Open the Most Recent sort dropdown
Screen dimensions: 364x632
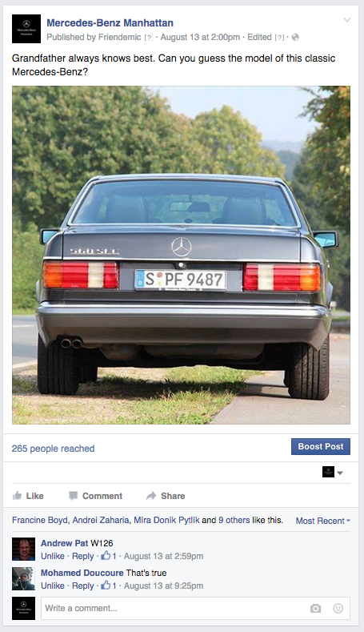coord(323,521)
